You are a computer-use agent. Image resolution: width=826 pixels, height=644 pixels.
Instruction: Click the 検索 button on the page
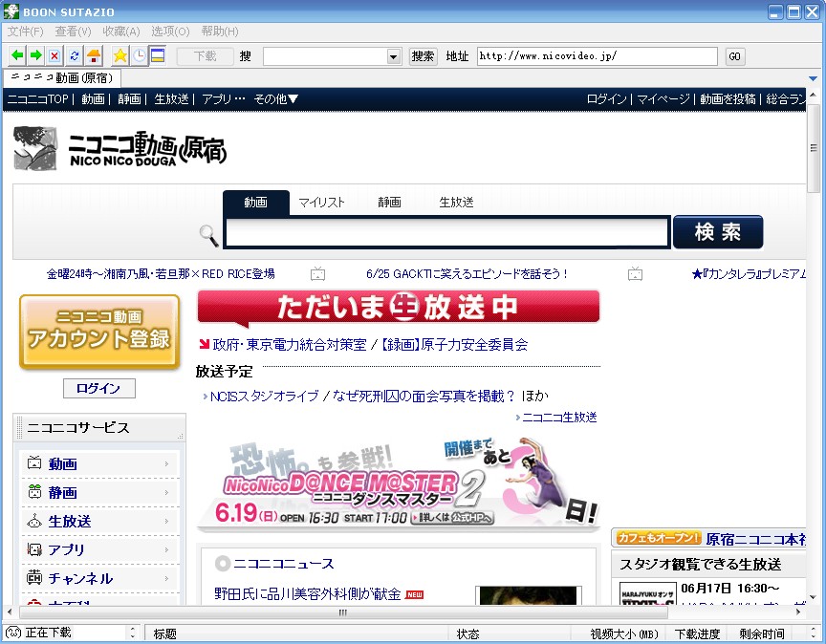pyautogui.click(x=718, y=231)
